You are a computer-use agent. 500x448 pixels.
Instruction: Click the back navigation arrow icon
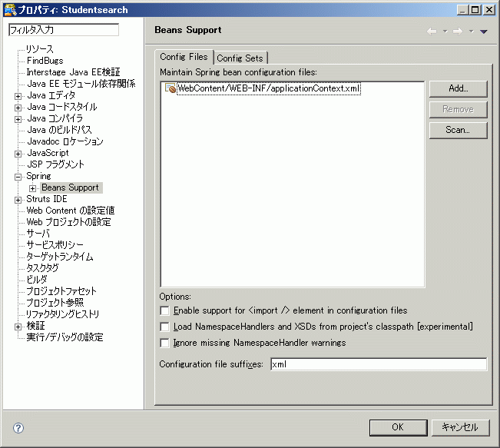point(432,32)
